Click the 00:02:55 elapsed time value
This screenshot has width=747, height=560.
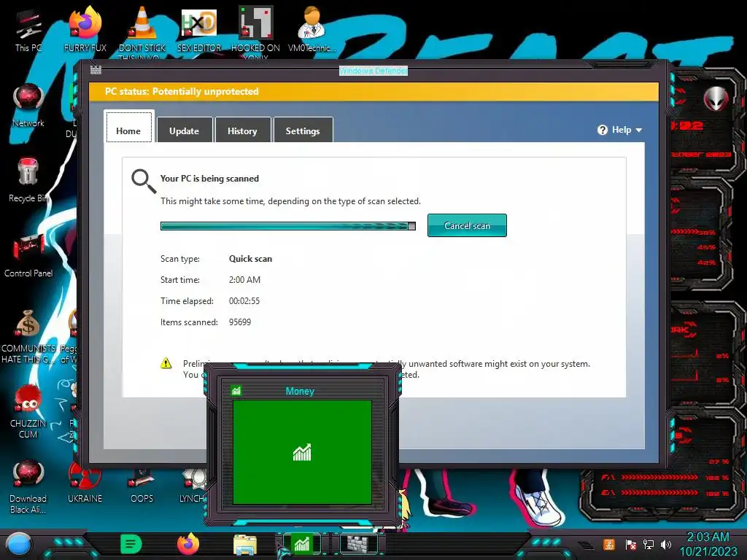coord(244,301)
